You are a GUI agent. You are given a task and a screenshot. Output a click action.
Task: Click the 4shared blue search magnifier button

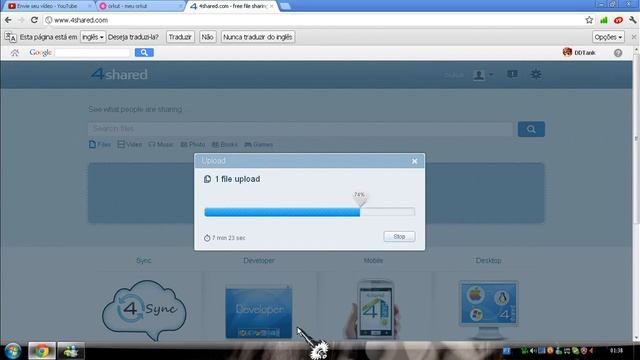(531, 129)
